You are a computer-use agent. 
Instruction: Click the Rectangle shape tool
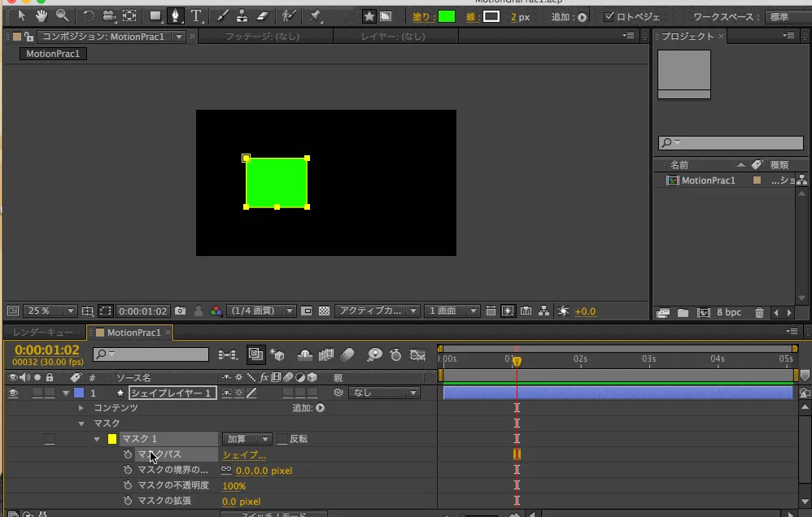(155, 15)
